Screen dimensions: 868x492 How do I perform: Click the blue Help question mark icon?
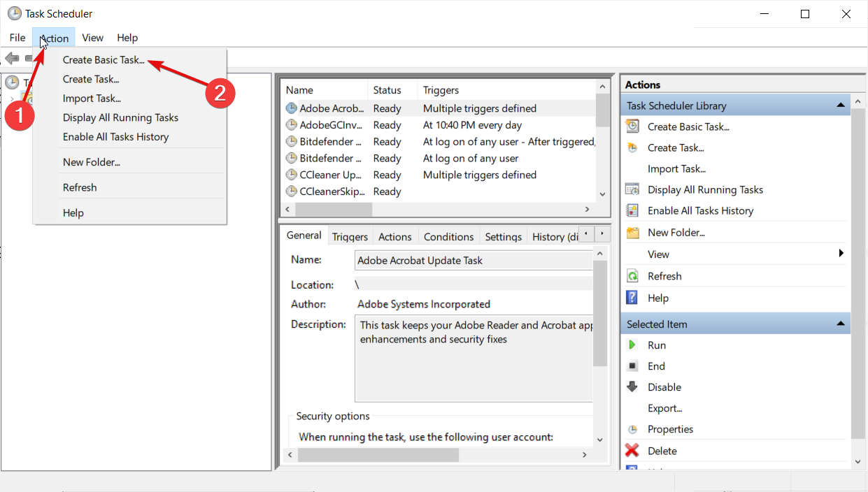(632, 298)
